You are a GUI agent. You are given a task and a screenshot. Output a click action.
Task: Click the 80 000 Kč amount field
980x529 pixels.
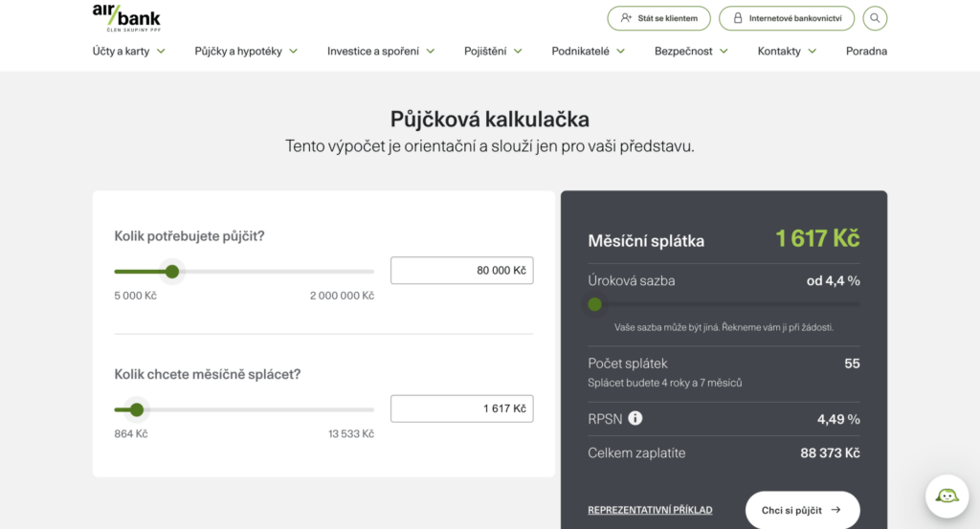click(x=461, y=271)
